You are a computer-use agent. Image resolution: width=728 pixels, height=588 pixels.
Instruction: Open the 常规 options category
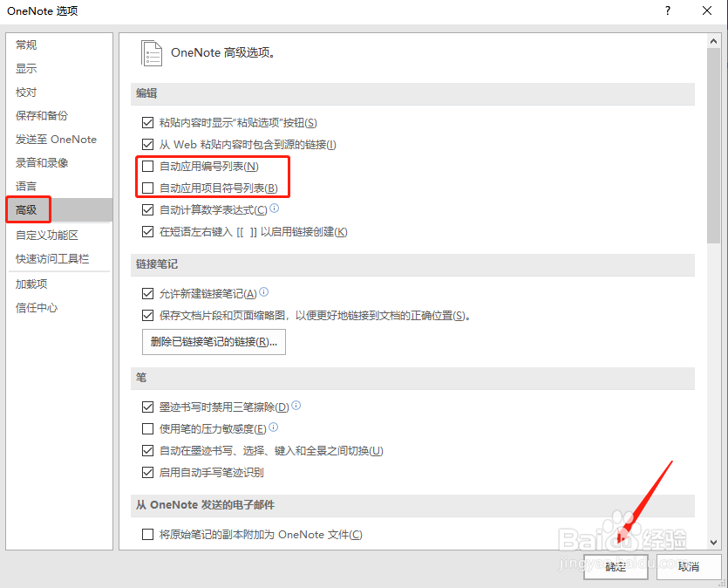coord(59,45)
